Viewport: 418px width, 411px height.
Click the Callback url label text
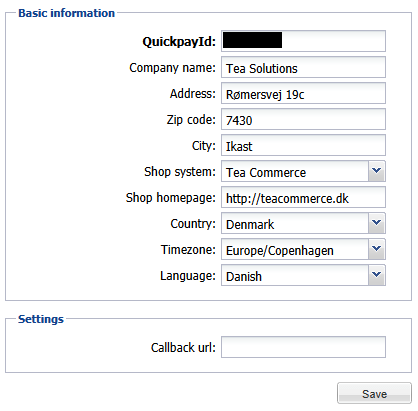click(183, 347)
